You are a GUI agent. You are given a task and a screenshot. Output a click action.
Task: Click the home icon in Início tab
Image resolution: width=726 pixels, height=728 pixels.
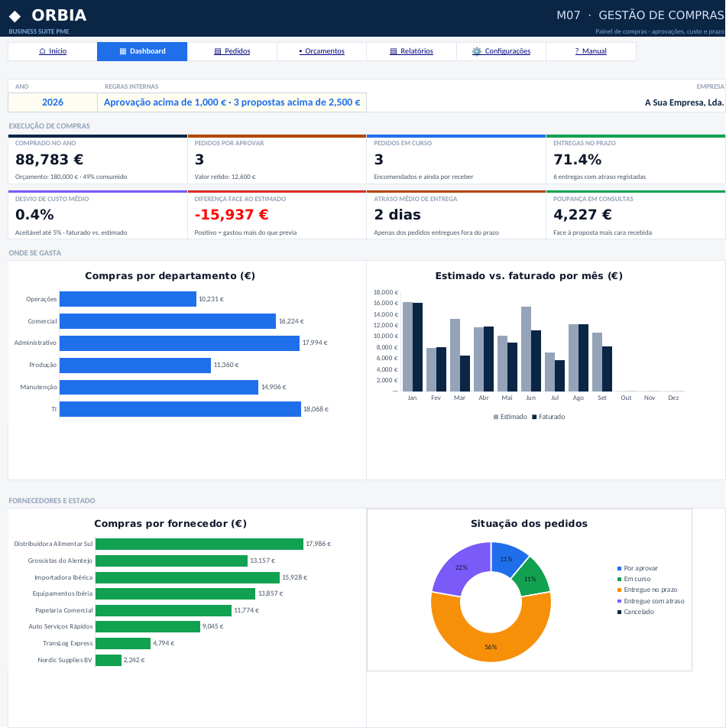pyautogui.click(x=42, y=51)
